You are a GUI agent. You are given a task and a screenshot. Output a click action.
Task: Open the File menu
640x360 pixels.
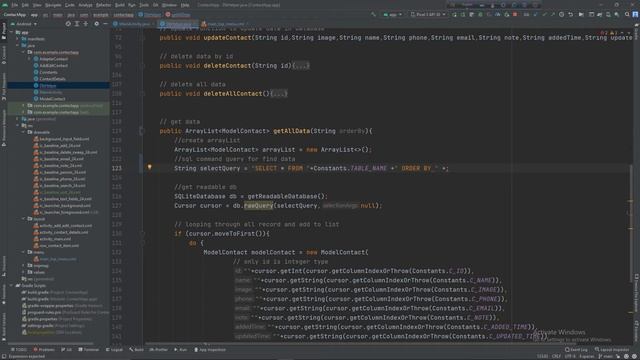pos(15,5)
